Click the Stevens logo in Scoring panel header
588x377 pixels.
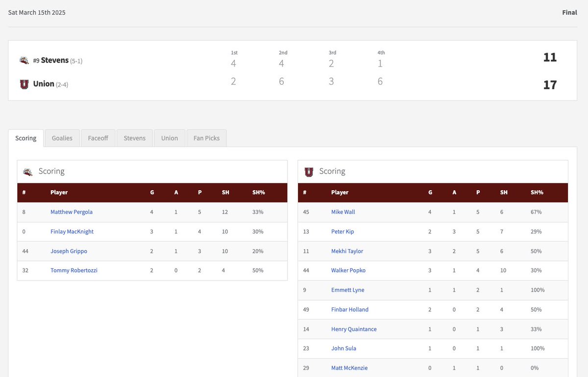28,172
